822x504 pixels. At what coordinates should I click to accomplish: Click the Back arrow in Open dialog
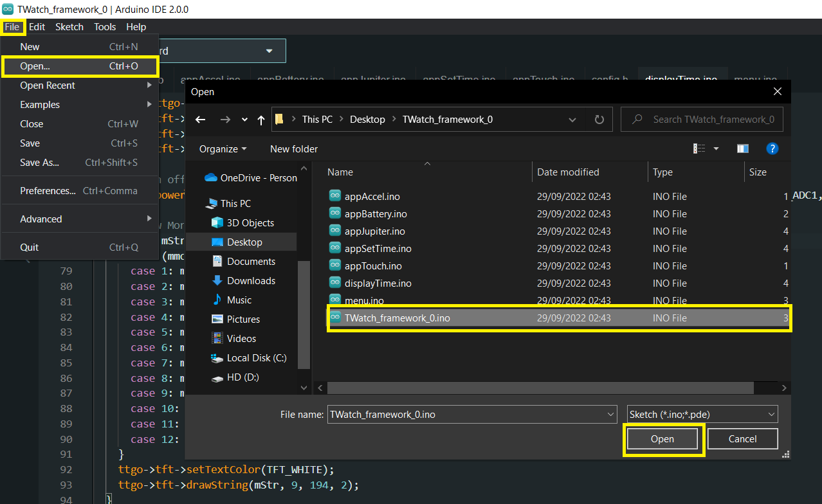pyautogui.click(x=200, y=120)
